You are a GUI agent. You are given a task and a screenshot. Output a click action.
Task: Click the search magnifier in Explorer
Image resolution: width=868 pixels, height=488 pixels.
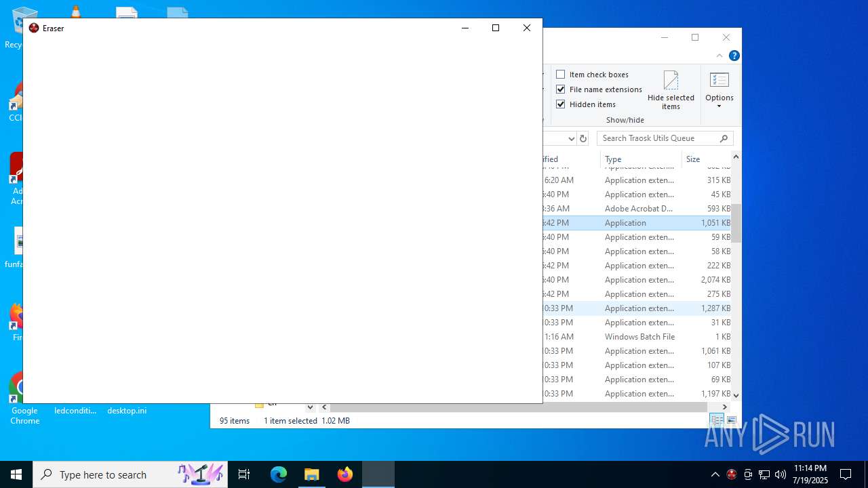pyautogui.click(x=724, y=138)
